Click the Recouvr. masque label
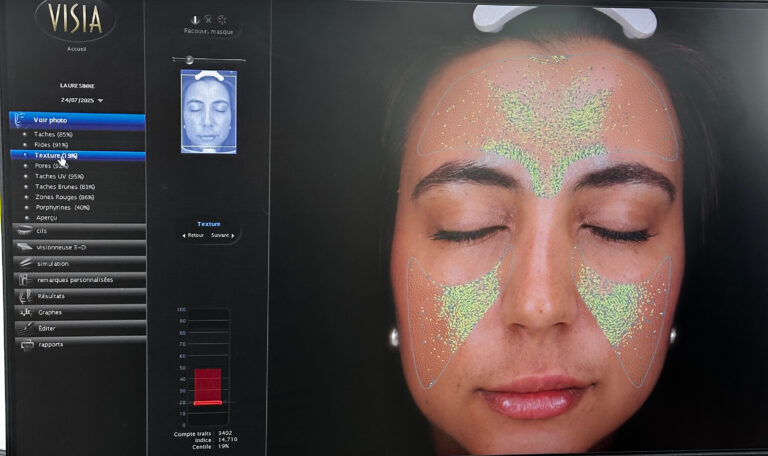The height and width of the screenshot is (456, 768). [x=209, y=31]
